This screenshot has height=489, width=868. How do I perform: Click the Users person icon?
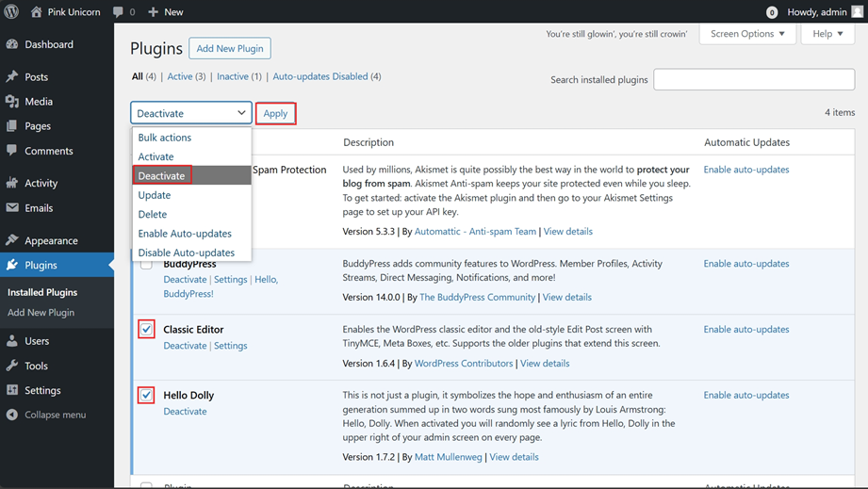[12, 341]
